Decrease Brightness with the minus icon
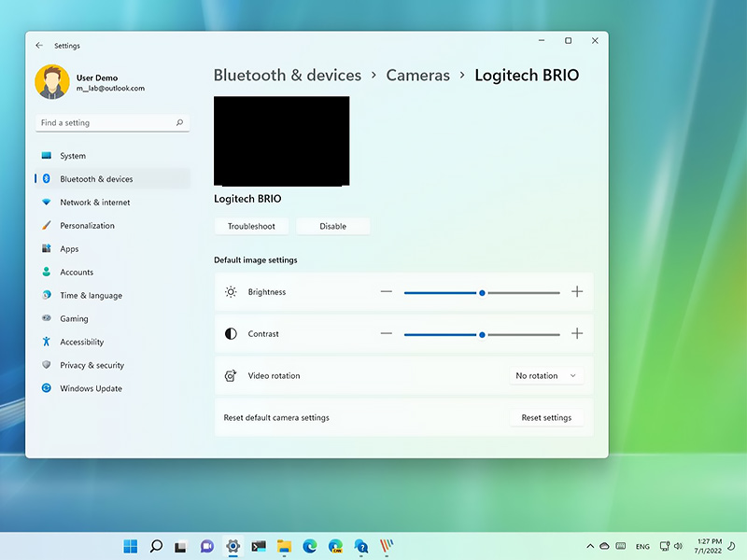The image size is (747, 560). tap(387, 291)
